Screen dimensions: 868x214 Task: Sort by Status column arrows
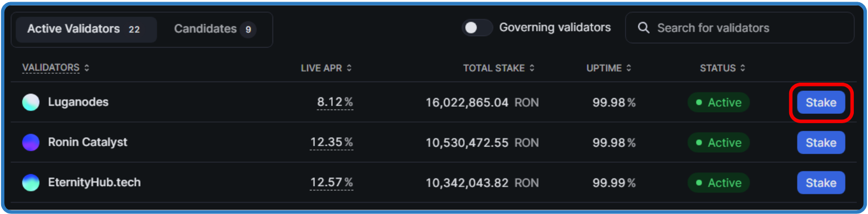point(743,68)
